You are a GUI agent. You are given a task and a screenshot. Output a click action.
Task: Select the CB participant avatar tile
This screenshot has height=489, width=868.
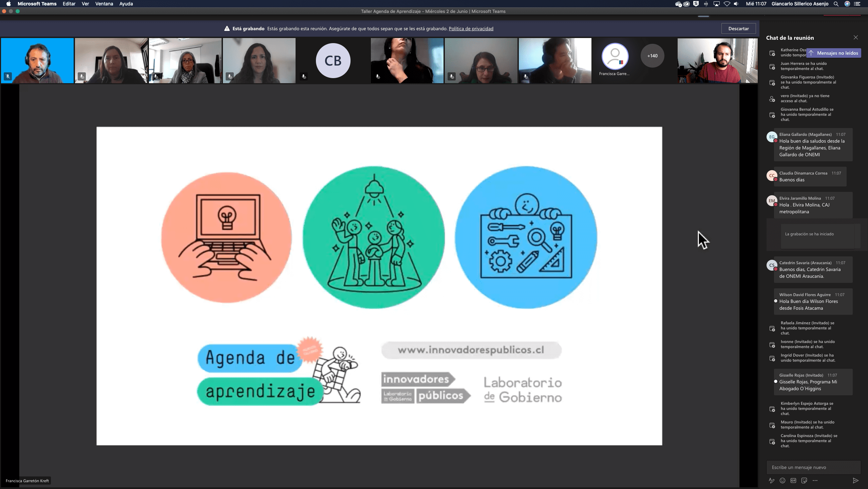tap(333, 61)
